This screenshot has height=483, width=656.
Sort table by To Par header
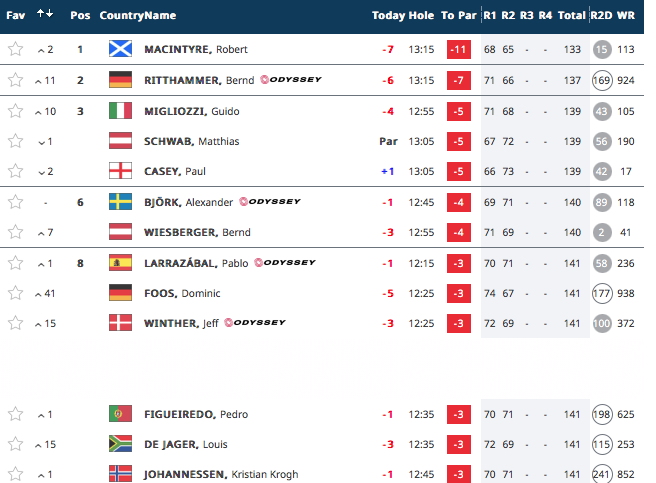(x=459, y=15)
